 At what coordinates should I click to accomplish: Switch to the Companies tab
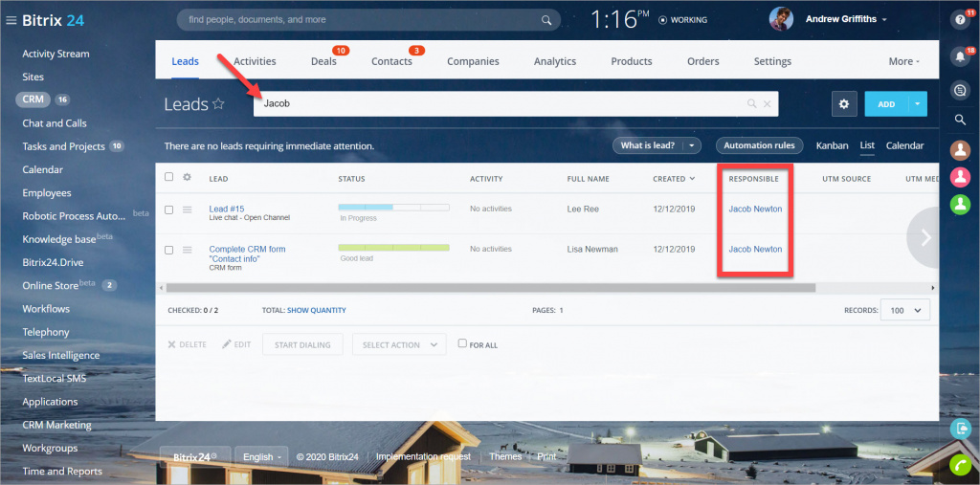tap(473, 61)
